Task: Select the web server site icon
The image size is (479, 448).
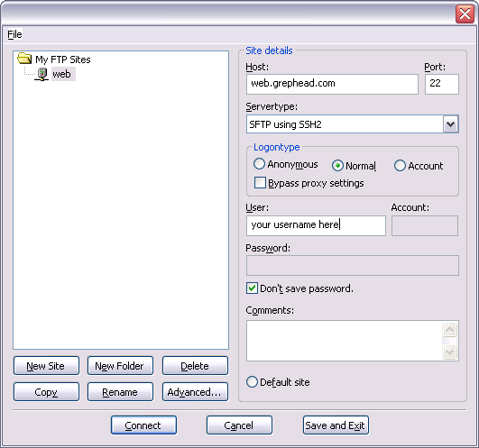Action: [x=41, y=74]
